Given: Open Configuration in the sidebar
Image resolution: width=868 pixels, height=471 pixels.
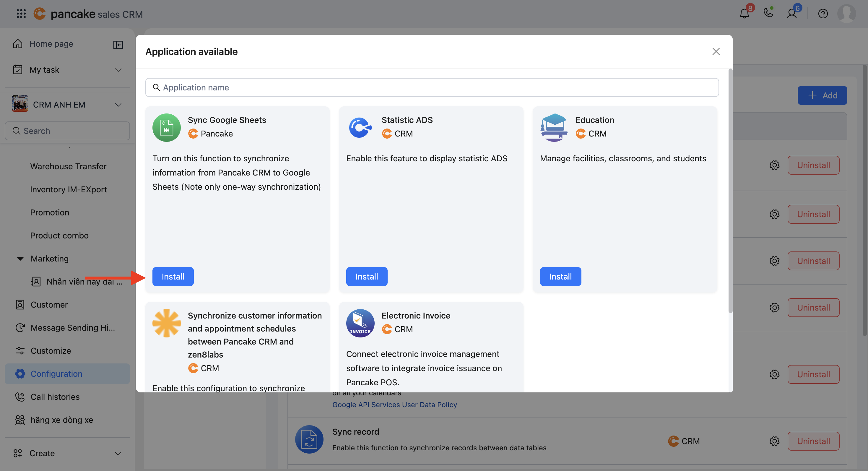Looking at the screenshot, I should [56, 373].
